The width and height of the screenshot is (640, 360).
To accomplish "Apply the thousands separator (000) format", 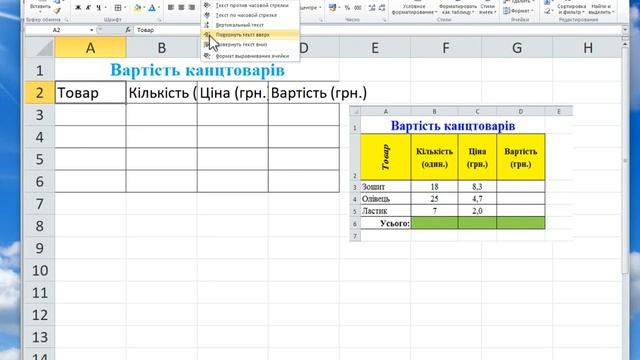I will tap(358, 7).
